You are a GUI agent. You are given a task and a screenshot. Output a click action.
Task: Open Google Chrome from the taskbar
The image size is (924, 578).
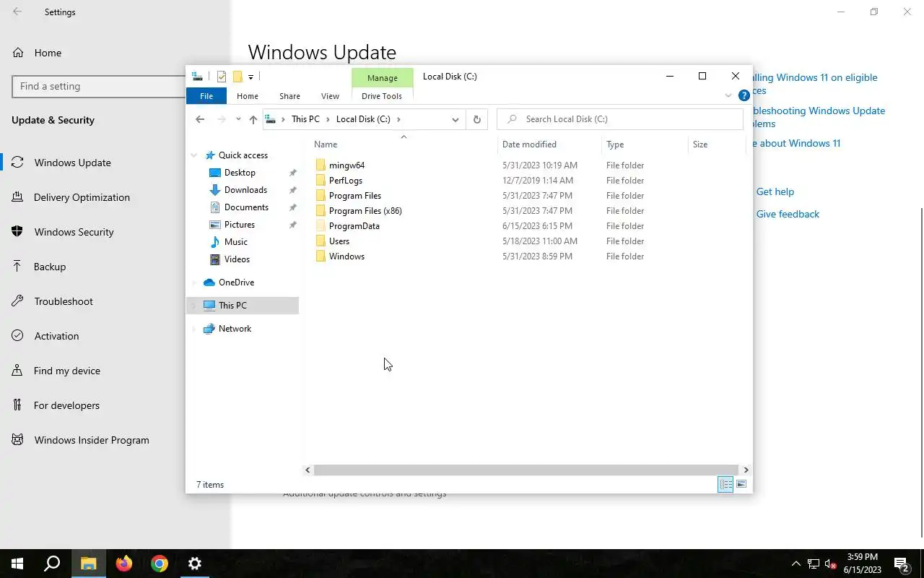coord(160,564)
